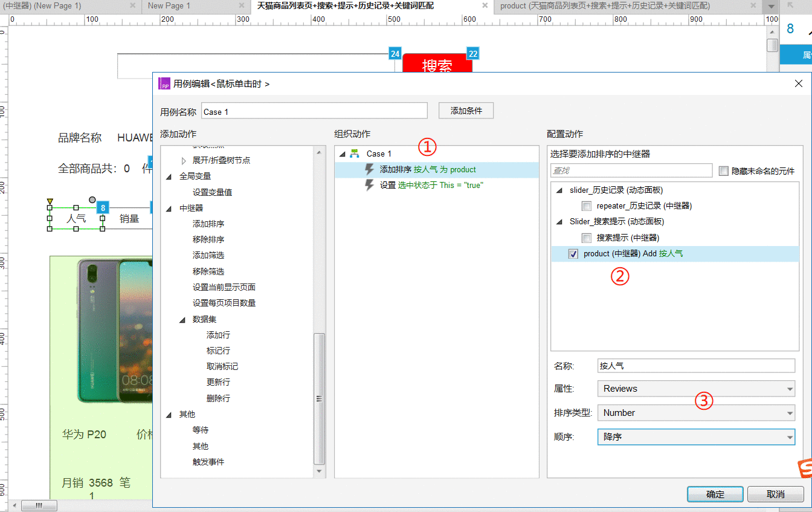Expand 展开/折叠树节点 tree node
The height and width of the screenshot is (512, 812).
click(x=184, y=161)
